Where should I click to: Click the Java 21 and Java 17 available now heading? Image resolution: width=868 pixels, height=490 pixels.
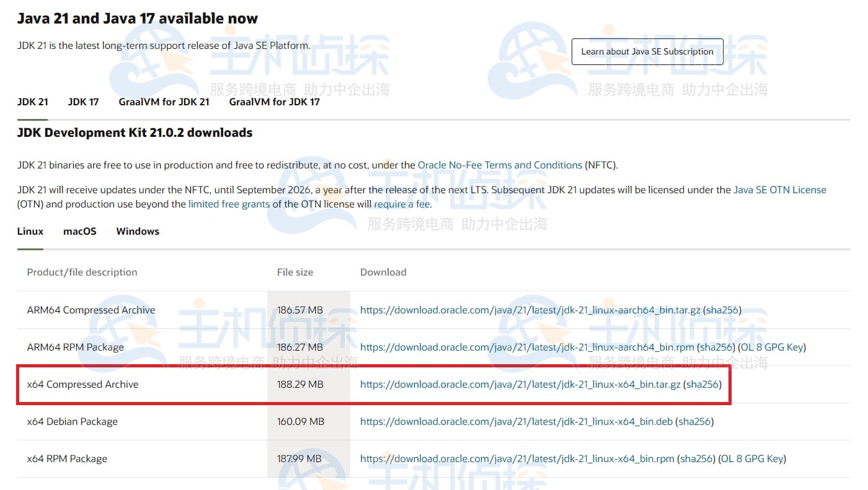138,19
